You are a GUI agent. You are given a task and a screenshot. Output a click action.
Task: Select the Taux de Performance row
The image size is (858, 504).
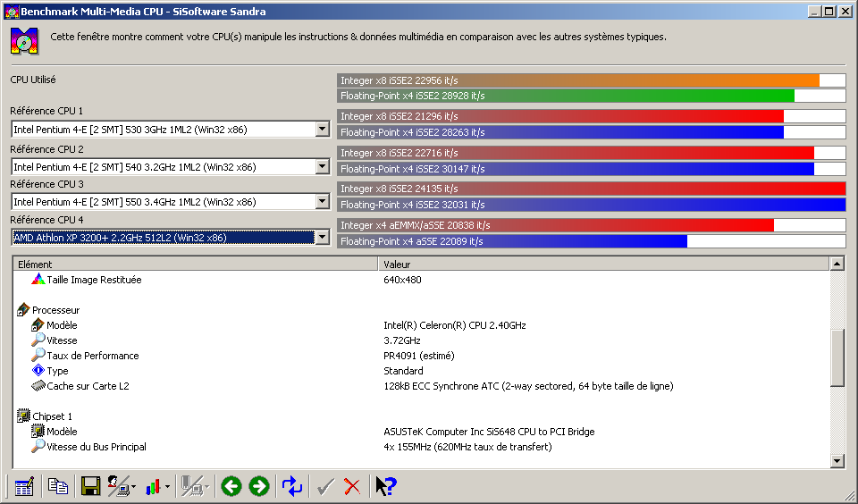coord(421,356)
